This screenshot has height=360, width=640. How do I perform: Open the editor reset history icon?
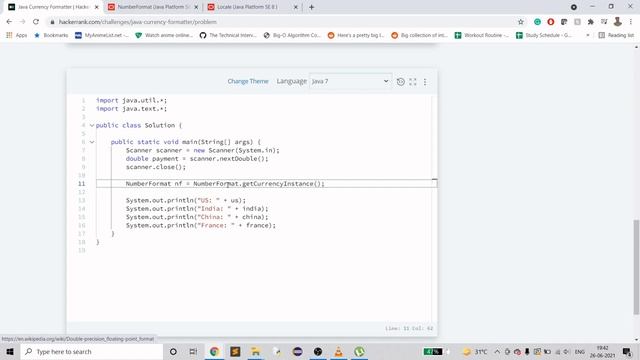(x=400, y=82)
